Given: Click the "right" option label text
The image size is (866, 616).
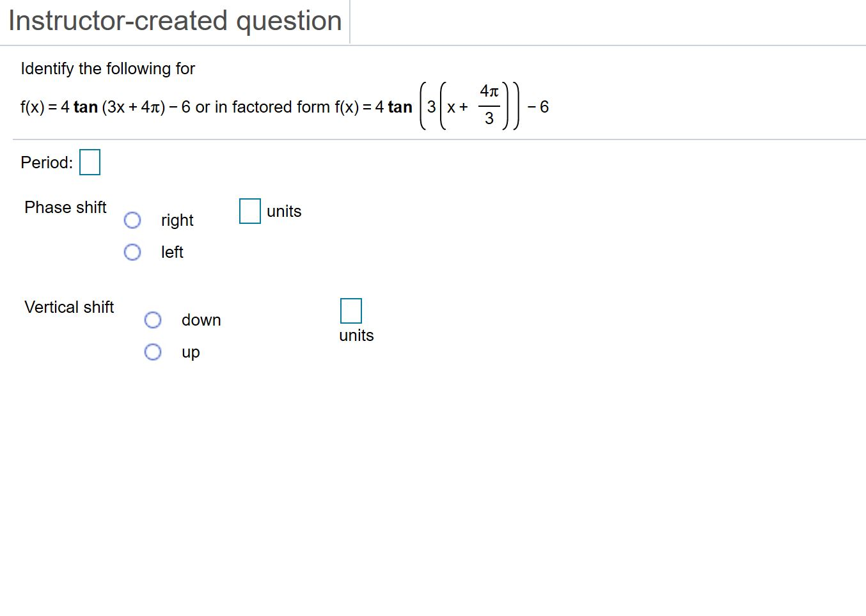Looking at the screenshot, I should click(x=177, y=220).
